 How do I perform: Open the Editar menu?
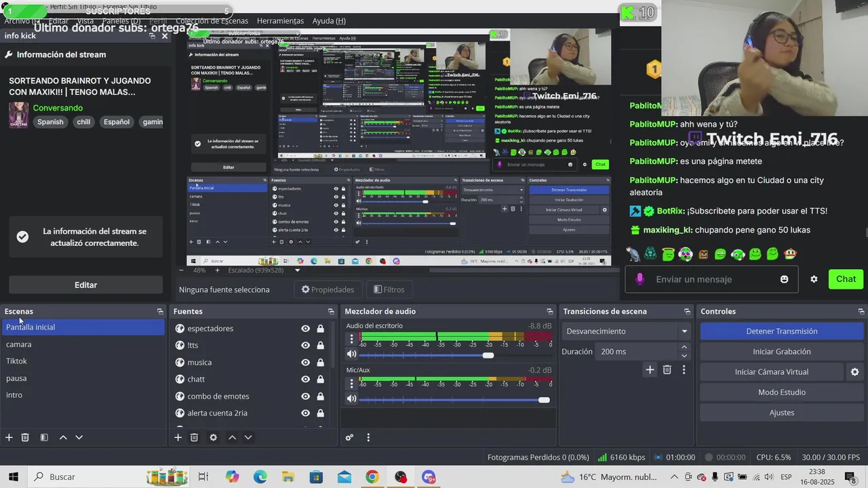tap(58, 21)
